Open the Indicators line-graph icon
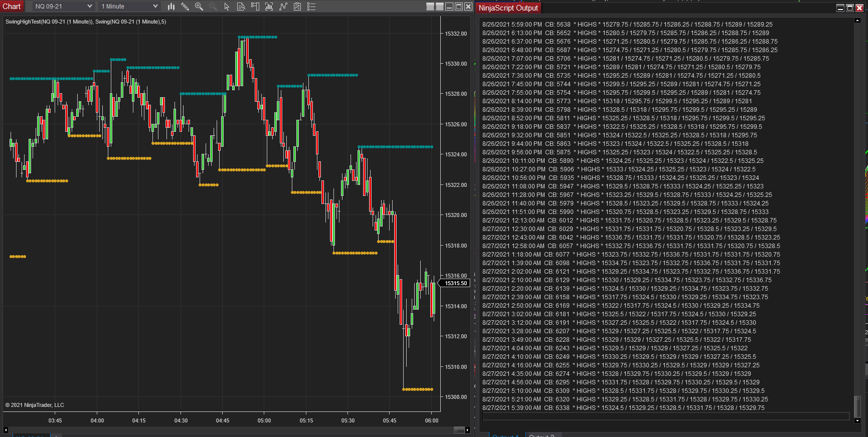 tap(283, 7)
